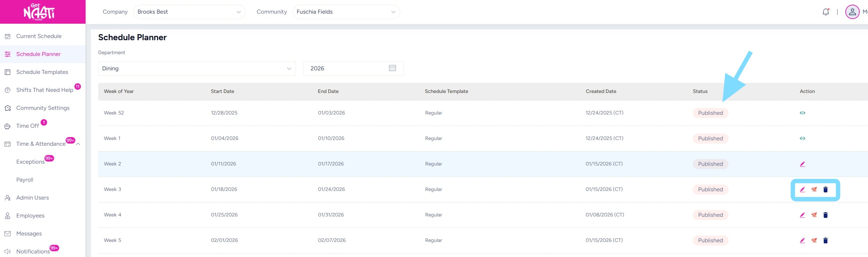868x257 pixels.
Task: Edit the Week 5 schedule
Action: pos(802,240)
